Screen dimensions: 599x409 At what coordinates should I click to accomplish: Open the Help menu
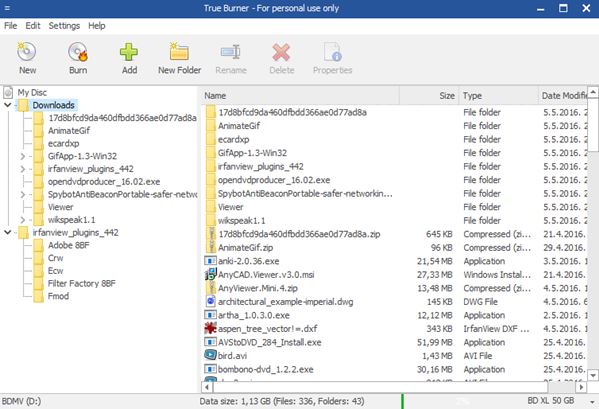coord(97,26)
